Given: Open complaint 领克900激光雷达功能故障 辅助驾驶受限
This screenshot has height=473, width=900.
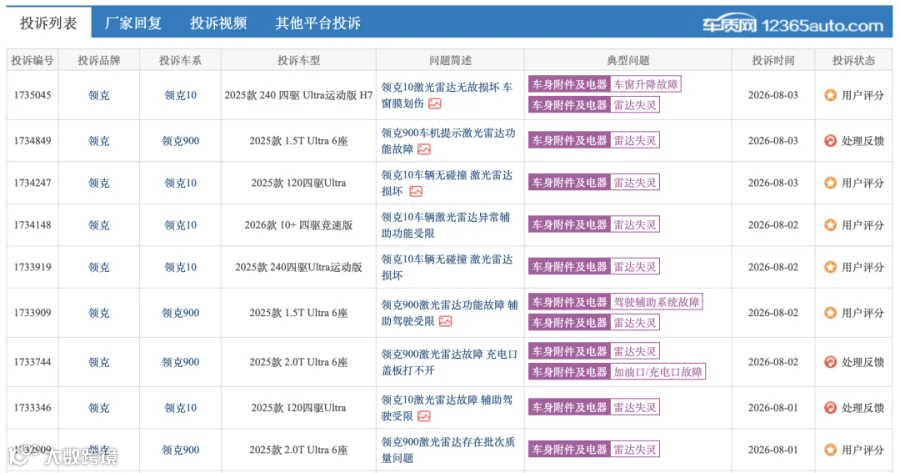Looking at the screenshot, I should (449, 313).
